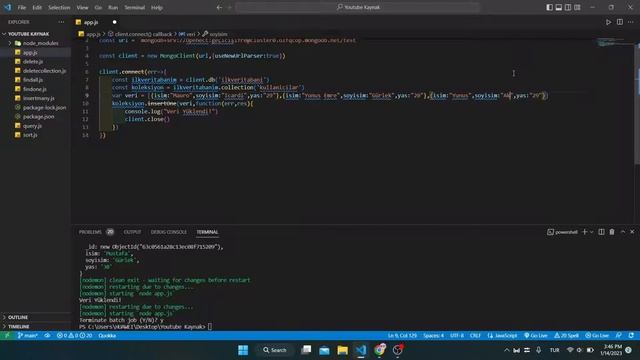Kill terminal with trash icon
The image size is (640, 360).
pos(612,232)
